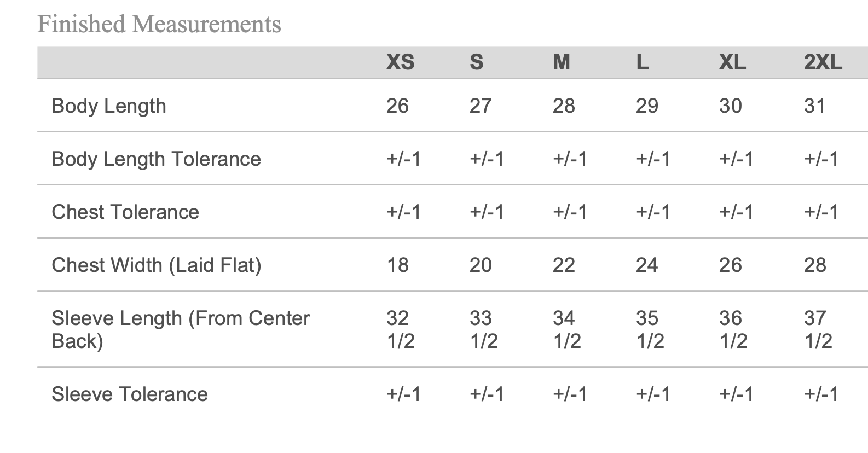Click the "Chest Tolerance" row label

125,212
